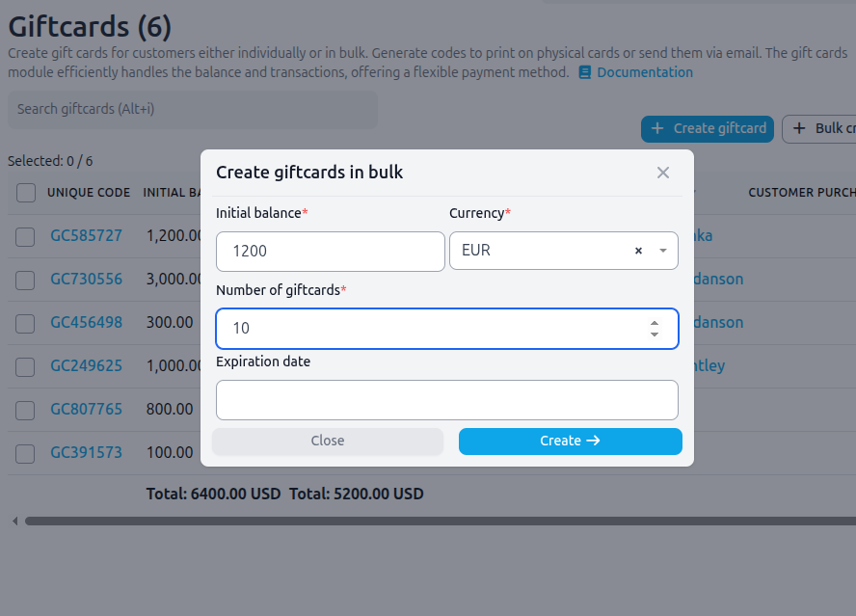856x616 pixels.
Task: Decrease number of giftcards with down arrow
Action: 655,335
